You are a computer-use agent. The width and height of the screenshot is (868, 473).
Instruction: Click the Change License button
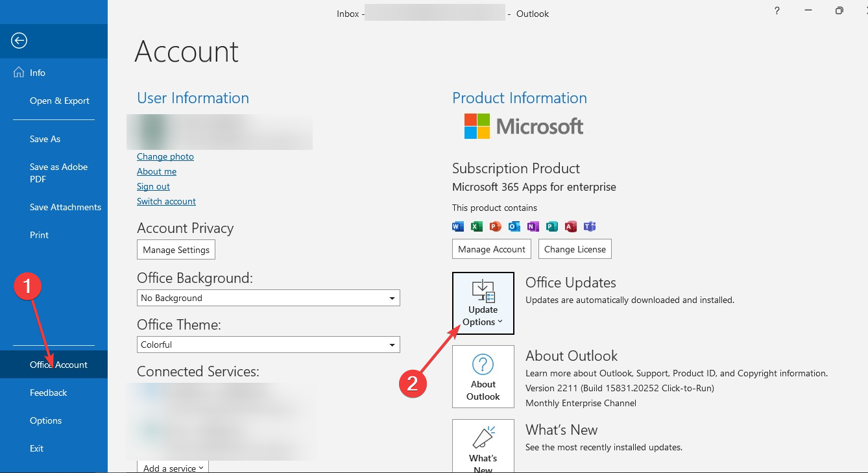point(575,249)
